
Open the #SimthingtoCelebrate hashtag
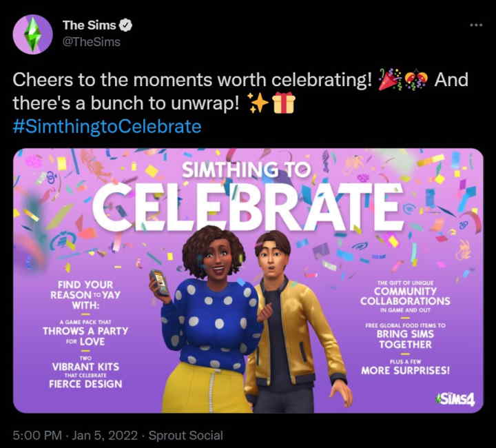(107, 127)
